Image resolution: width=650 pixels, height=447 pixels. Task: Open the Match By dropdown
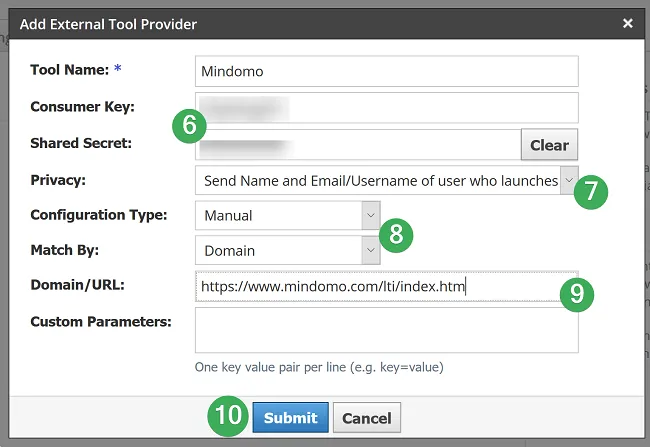(288, 250)
